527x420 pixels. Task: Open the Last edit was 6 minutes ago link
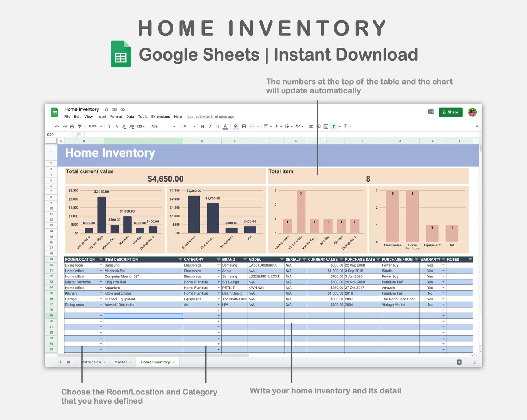point(211,117)
